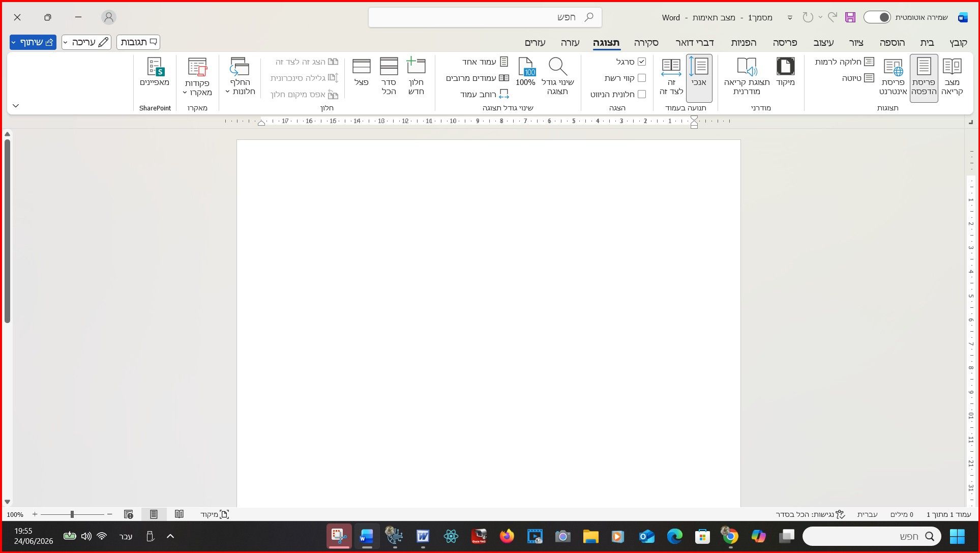Open Windows Start menu
This screenshot has width=980, height=553.
(x=957, y=536)
